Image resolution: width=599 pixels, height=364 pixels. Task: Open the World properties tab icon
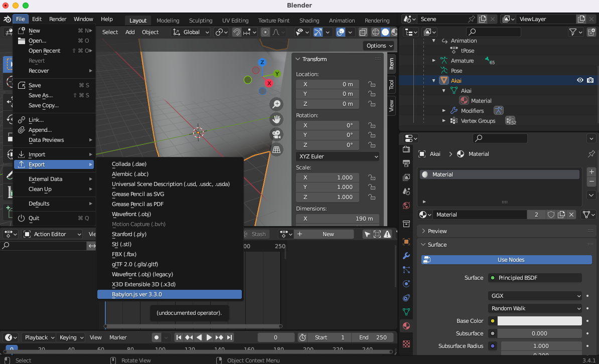(x=406, y=206)
